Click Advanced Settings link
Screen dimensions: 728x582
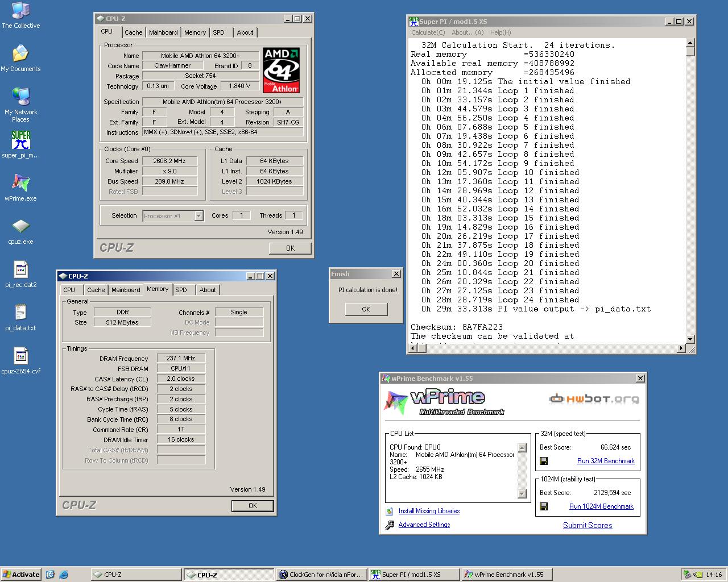[x=424, y=525]
